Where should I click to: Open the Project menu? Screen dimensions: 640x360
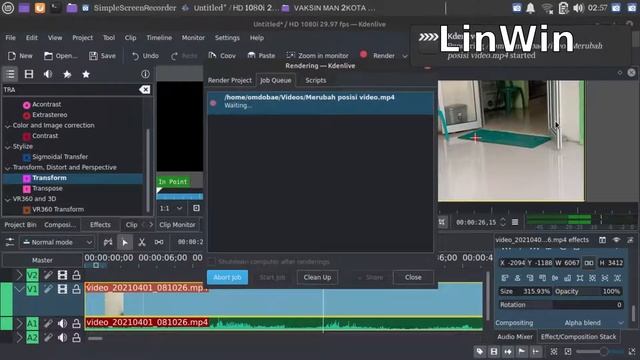82,38
